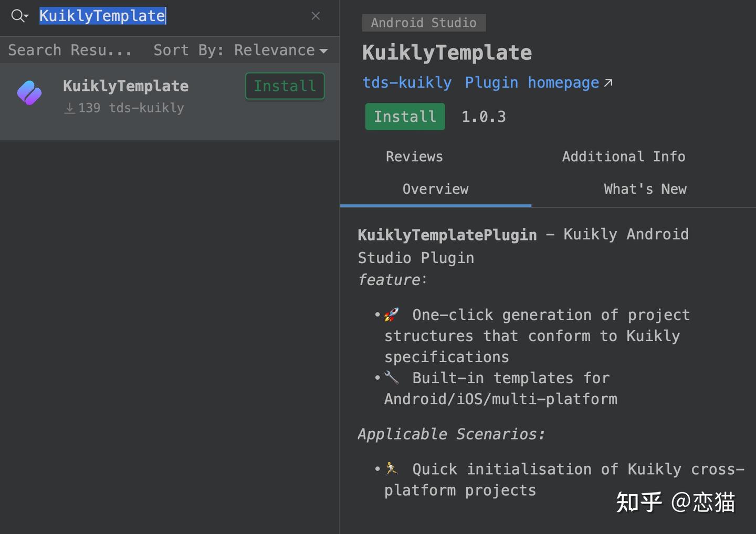Screen dimensions: 756x534
Task: Click the KuiklyTemplate purple plugin logo
Action: 29,93
